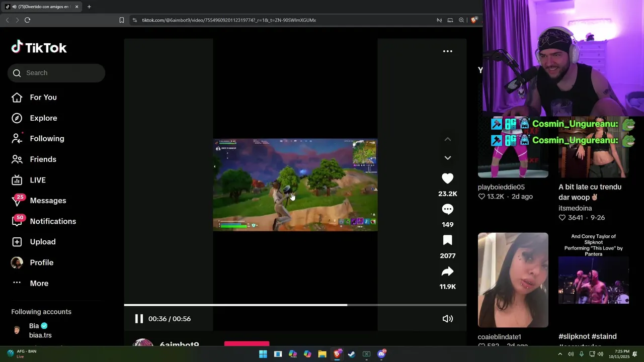Open the Brave Shields lion icon
This screenshot has height=362, width=644.
coord(474,20)
